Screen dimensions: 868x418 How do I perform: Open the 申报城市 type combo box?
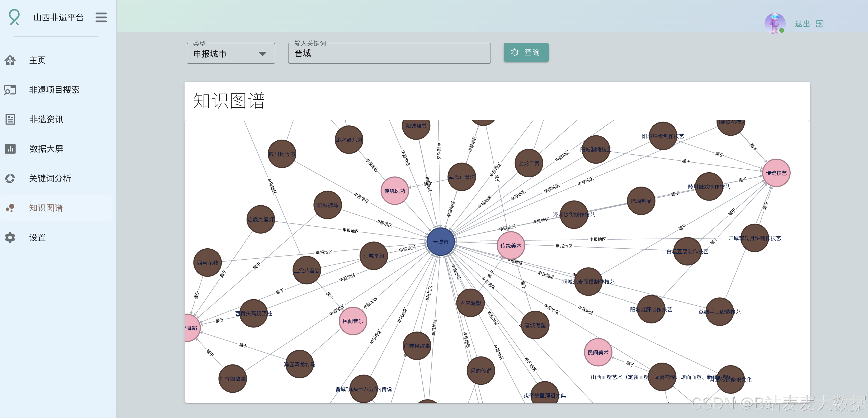coord(231,53)
